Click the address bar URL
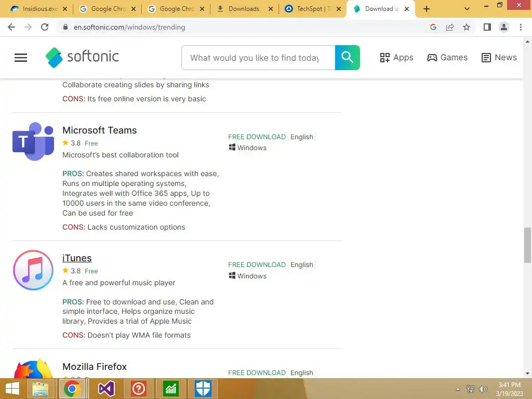Viewport: 532px width, 399px height. [129, 27]
